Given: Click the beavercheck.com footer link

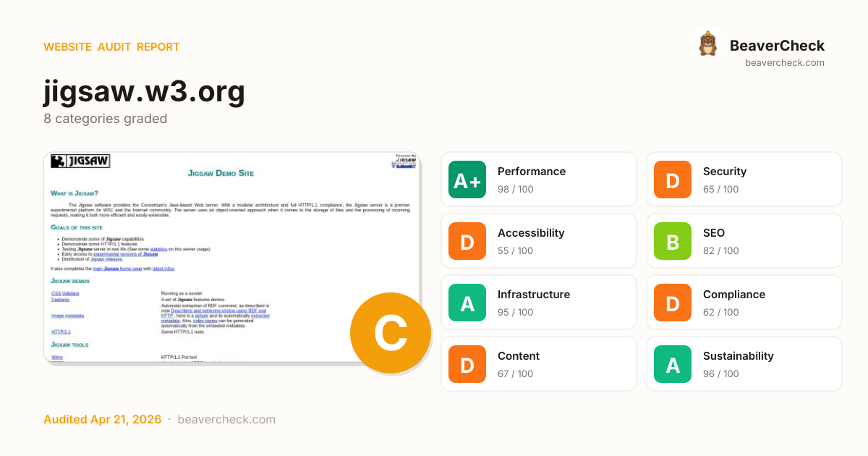Looking at the screenshot, I should [226, 420].
